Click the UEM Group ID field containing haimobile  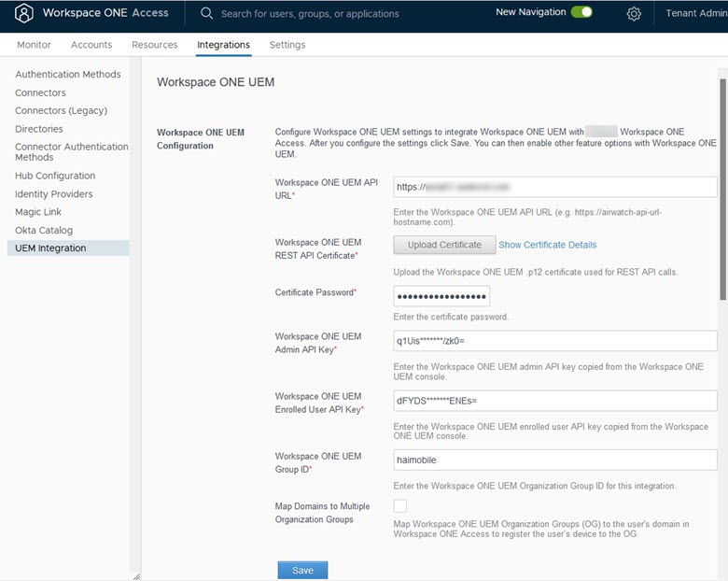click(554, 461)
